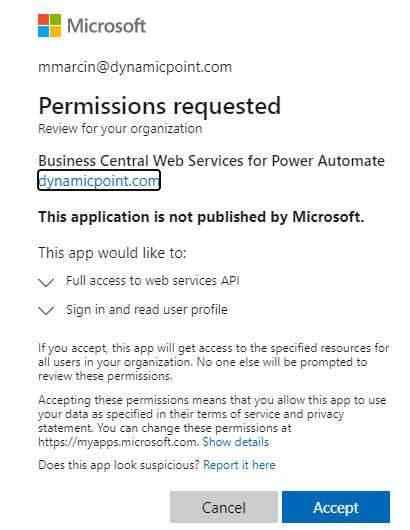Open the dynamicpoint.com publisher link
This screenshot has width=410, height=530.
click(99, 180)
